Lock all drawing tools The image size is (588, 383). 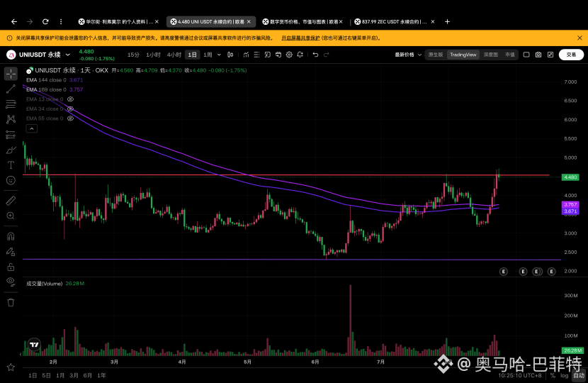coord(11,267)
